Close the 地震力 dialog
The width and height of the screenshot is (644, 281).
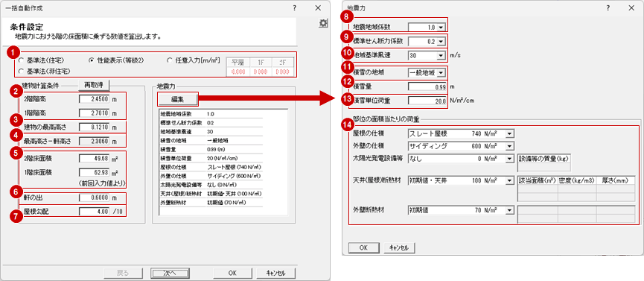pyautogui.click(x=631, y=7)
